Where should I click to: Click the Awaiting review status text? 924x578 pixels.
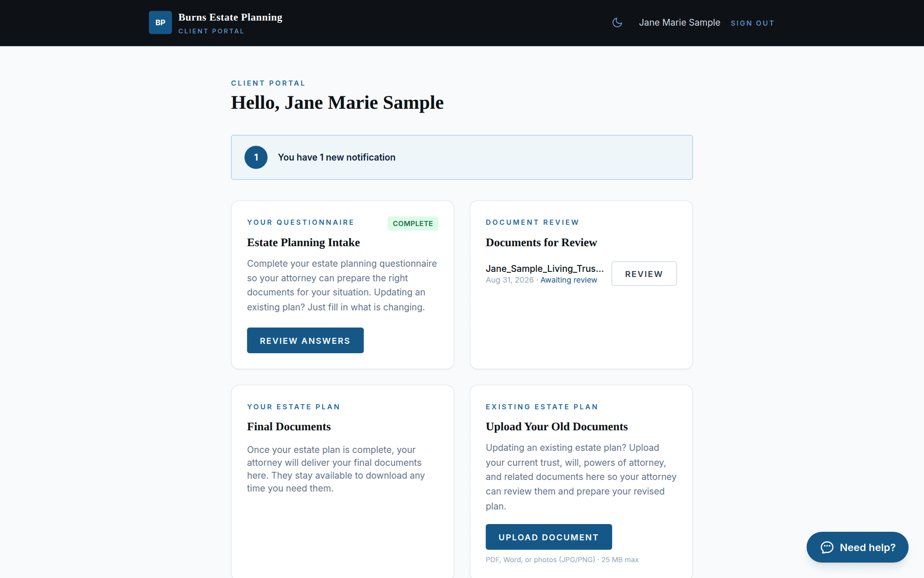click(x=569, y=280)
